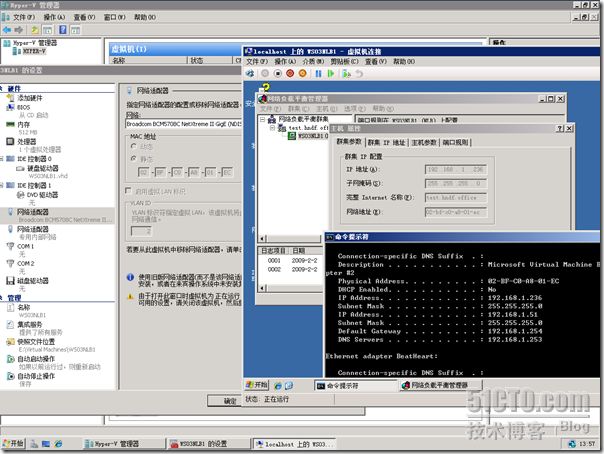Collapse the text.hndf cluster tree node
This screenshot has height=454, width=604.
click(x=272, y=127)
